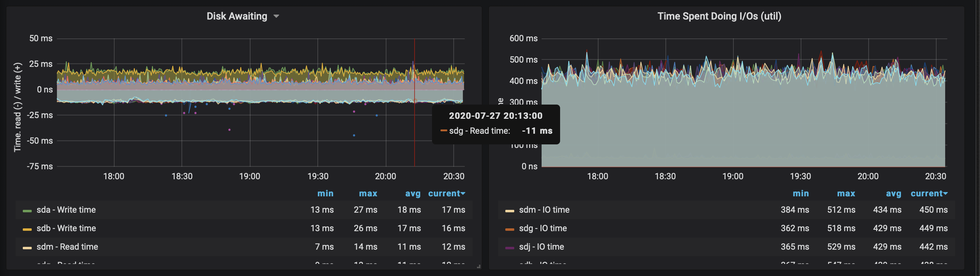The width and height of the screenshot is (980, 276).
Task: Sort I/O util legend by avg column
Action: point(894,193)
